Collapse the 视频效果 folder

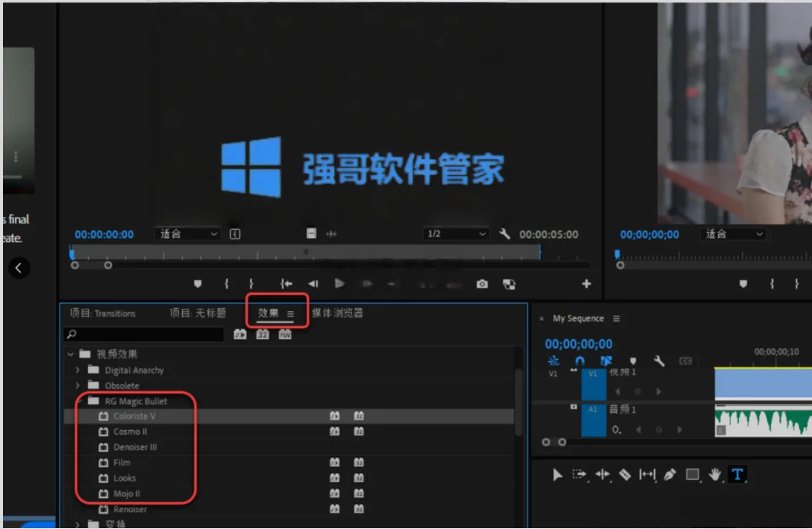(x=70, y=354)
